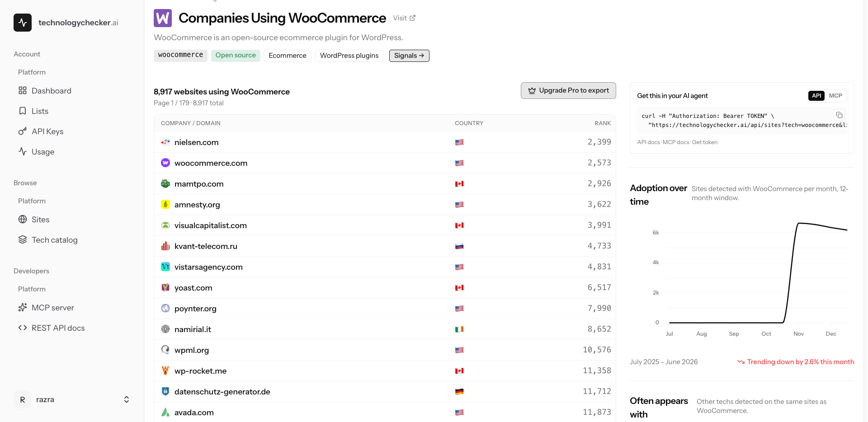
Task: Click rank value 2,399
Action: [x=599, y=142]
